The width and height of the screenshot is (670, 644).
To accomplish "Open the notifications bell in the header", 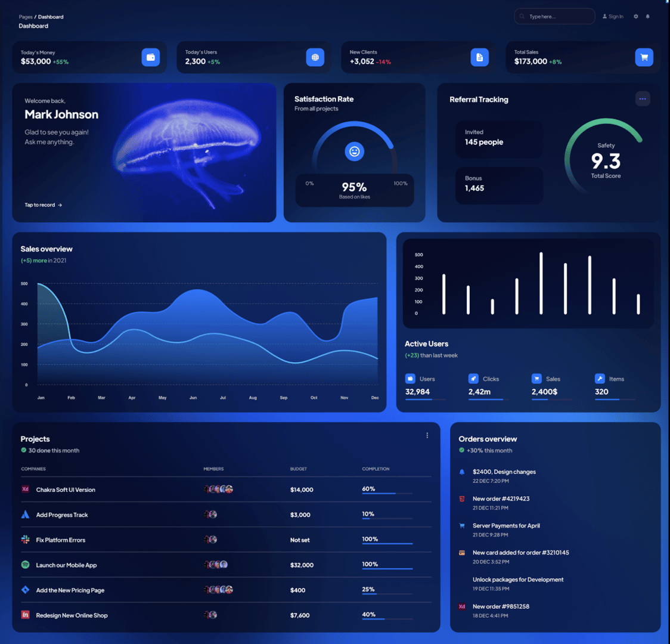I will (x=648, y=17).
